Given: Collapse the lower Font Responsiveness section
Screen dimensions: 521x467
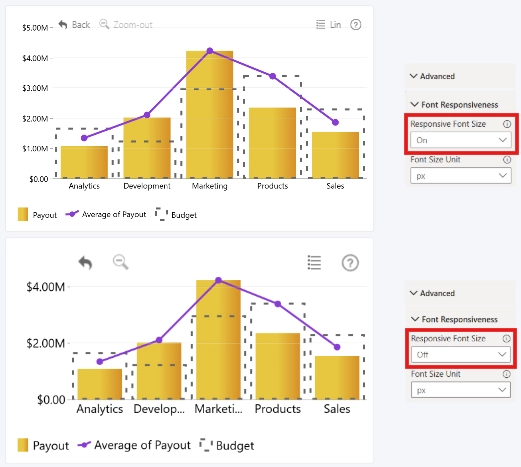Looking at the screenshot, I should click(454, 319).
